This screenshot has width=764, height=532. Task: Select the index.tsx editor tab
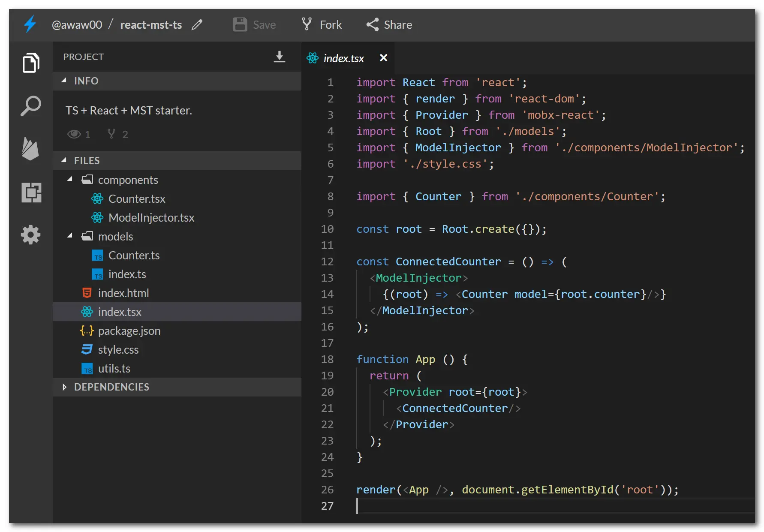coord(343,58)
